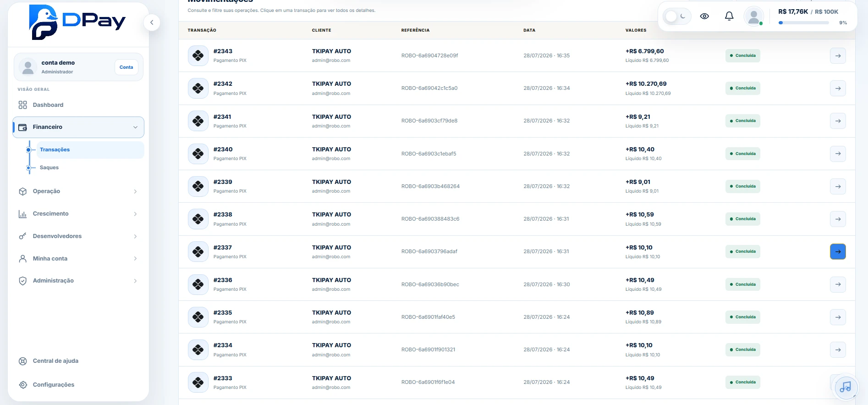Viewport: 868px width, 405px height.
Task: Click the PIX icon for transaction #2337
Action: pyautogui.click(x=198, y=251)
